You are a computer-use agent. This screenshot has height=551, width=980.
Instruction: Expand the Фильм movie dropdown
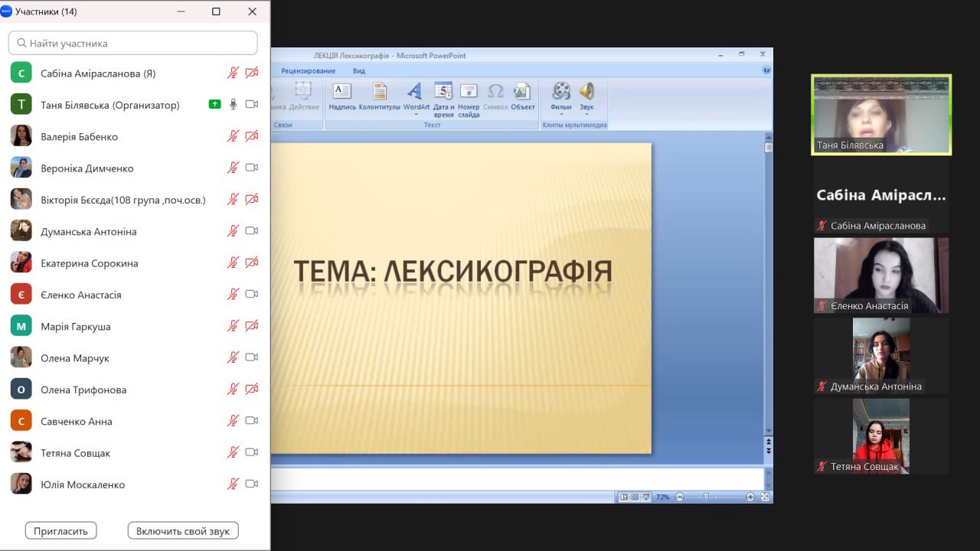click(561, 114)
